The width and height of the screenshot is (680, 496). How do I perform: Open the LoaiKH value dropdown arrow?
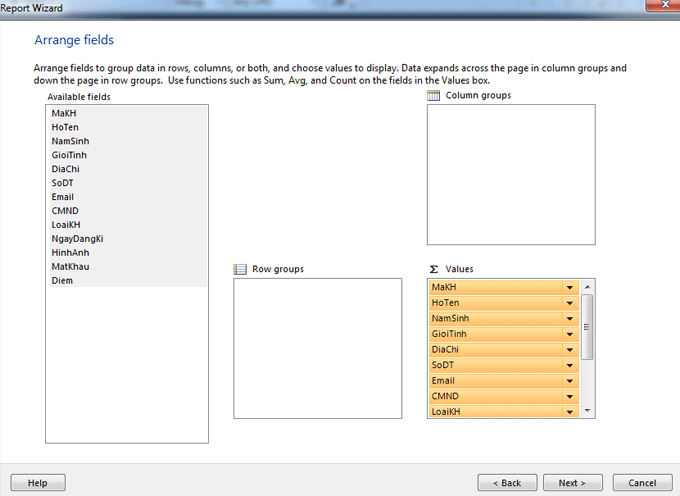[569, 412]
